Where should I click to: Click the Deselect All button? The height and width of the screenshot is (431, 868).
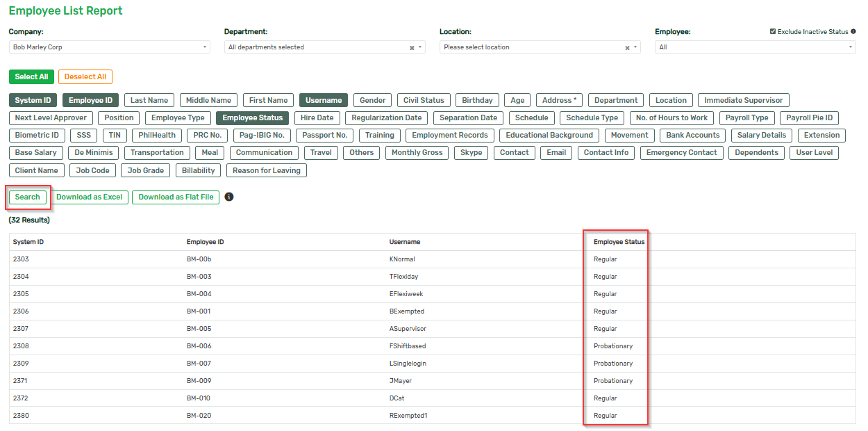[85, 76]
